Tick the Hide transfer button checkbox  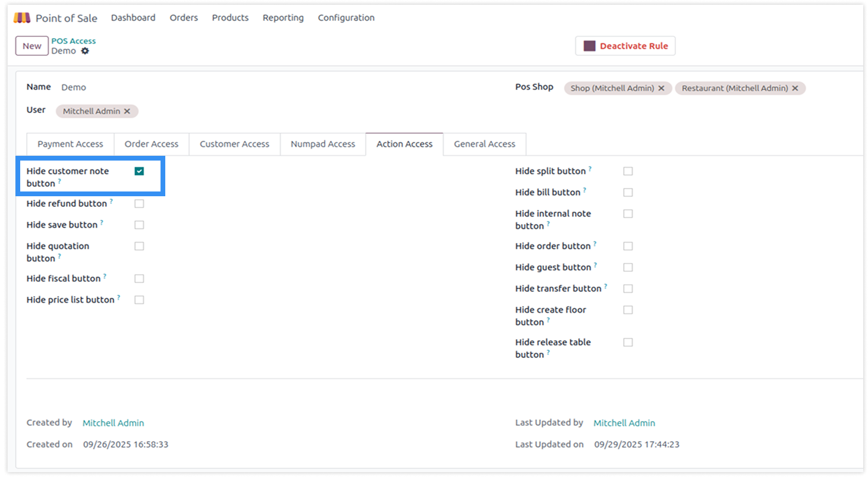tap(628, 288)
